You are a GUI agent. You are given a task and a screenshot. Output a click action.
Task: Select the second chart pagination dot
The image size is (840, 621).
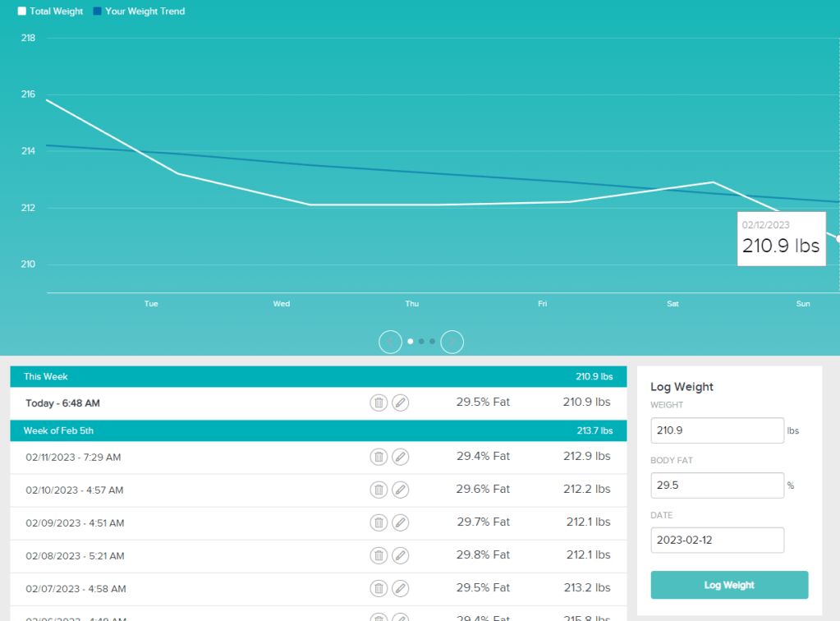coord(421,342)
